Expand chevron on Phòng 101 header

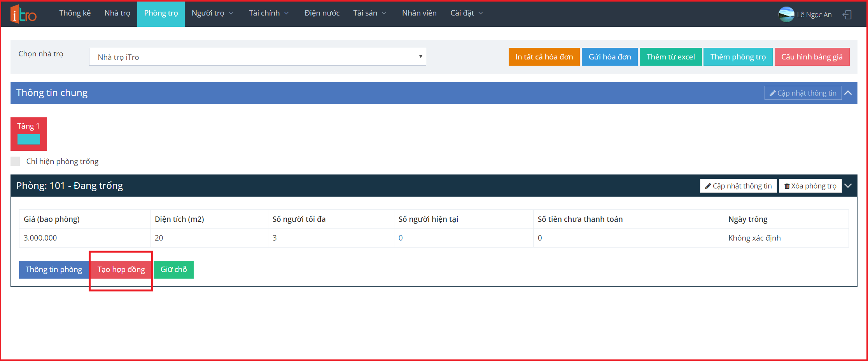[x=848, y=186]
